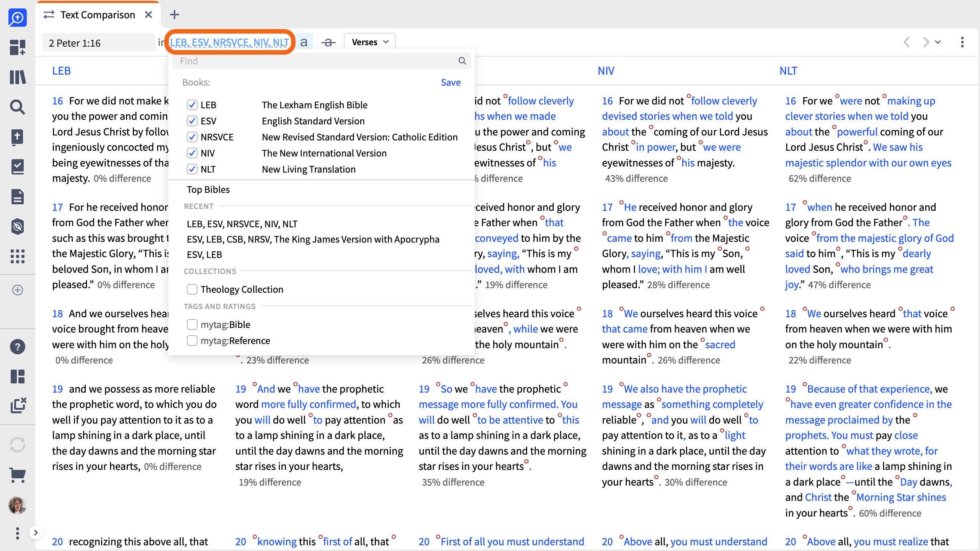This screenshot has height=551, width=980.
Task: Open the Documents sidebar icon
Action: pos(18,197)
